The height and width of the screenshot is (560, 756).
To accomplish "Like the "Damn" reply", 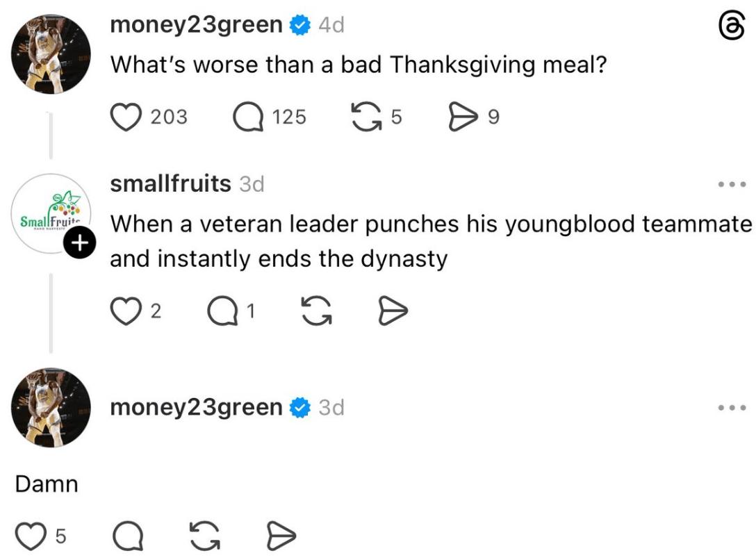I will (x=29, y=536).
